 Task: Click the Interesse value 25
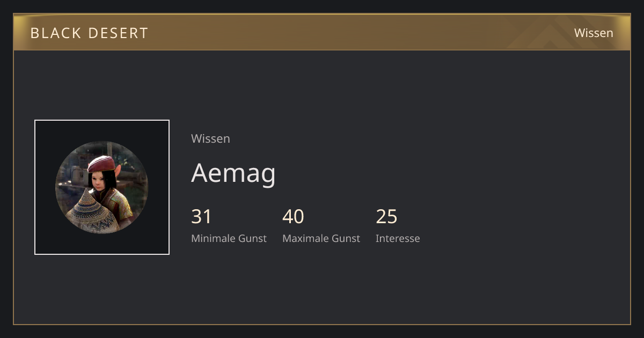click(386, 217)
